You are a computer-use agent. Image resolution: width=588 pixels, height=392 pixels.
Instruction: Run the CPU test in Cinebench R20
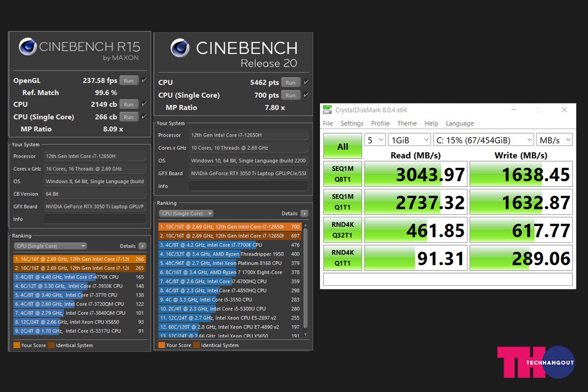click(x=291, y=82)
